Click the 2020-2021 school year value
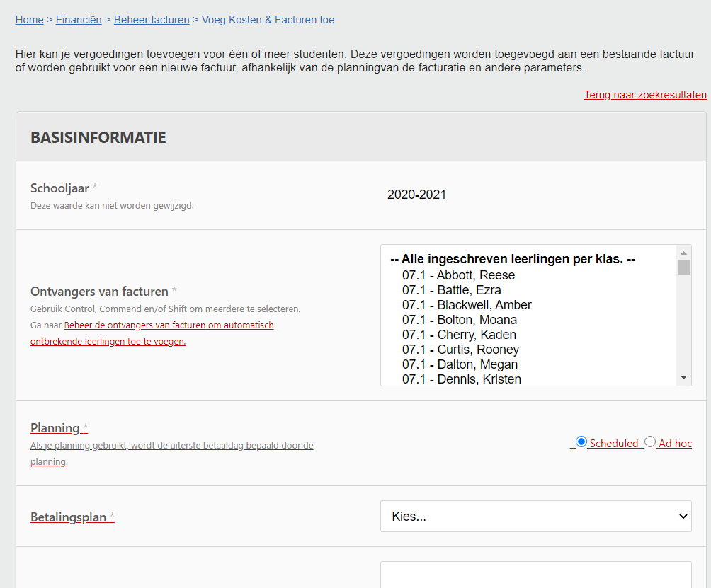 click(416, 195)
